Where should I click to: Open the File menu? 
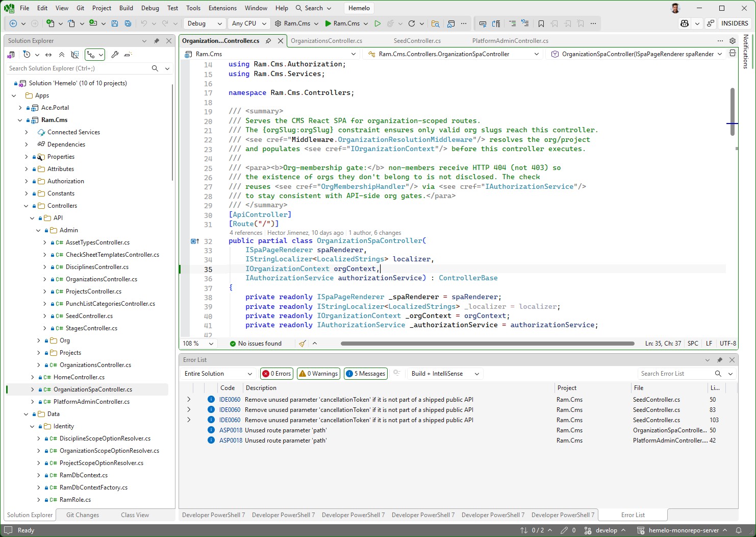(24, 8)
